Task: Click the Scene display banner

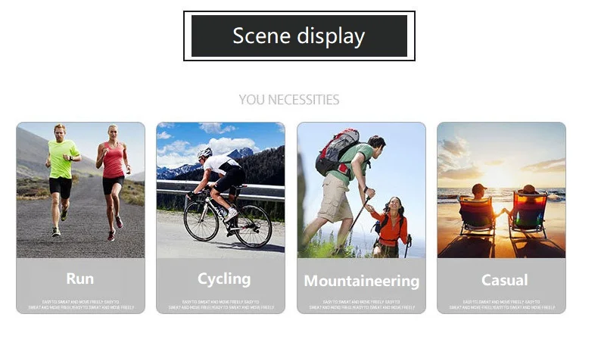Action: tap(299, 36)
